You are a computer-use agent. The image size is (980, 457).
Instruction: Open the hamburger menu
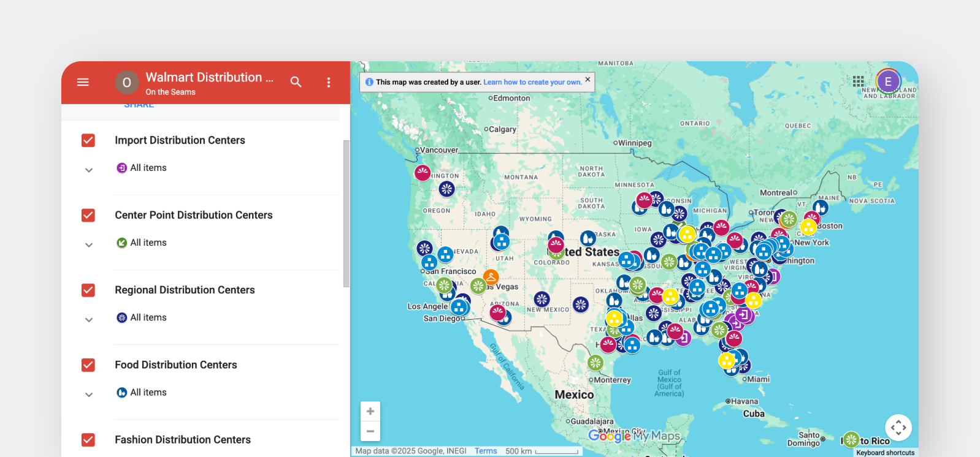tap(83, 82)
